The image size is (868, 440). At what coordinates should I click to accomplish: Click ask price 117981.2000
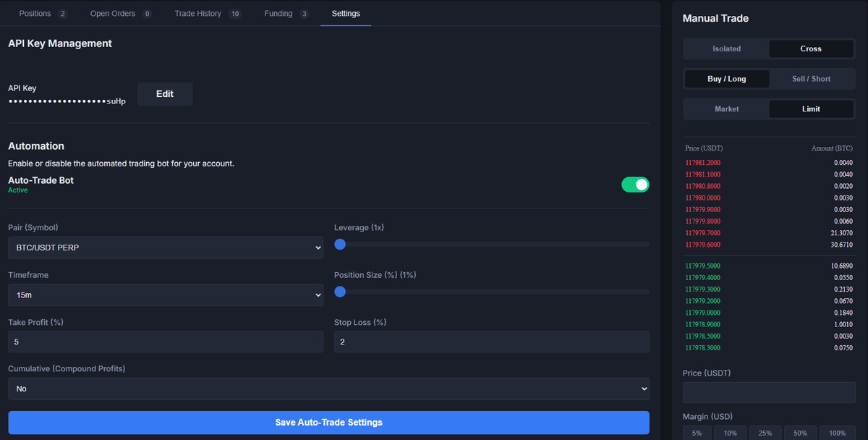(x=702, y=163)
